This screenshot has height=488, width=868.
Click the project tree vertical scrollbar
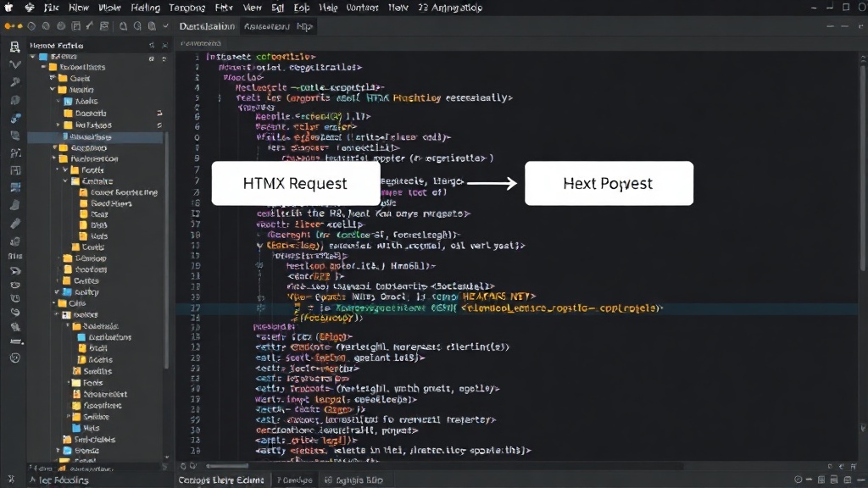pos(166,252)
